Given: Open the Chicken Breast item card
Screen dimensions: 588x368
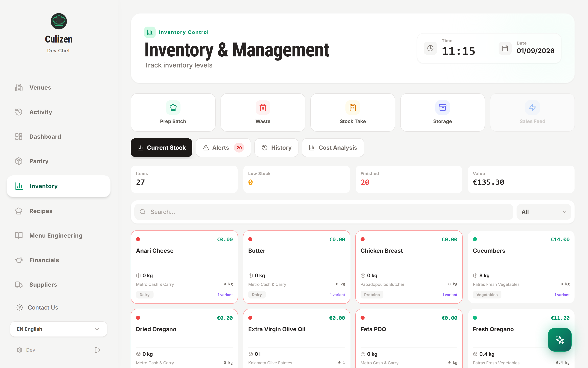Looking at the screenshot, I should click(x=409, y=267).
